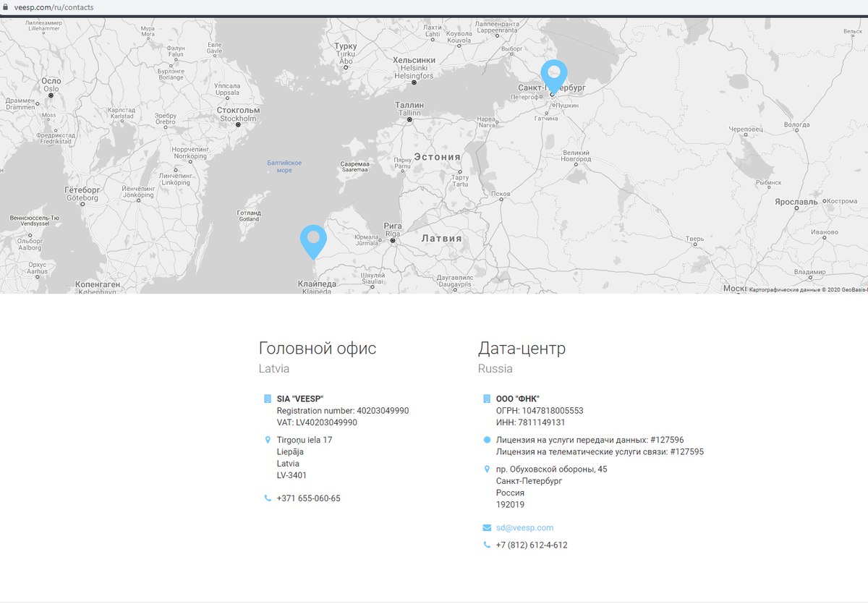
Task: Click the lock icon in address bar
Action: point(6,7)
